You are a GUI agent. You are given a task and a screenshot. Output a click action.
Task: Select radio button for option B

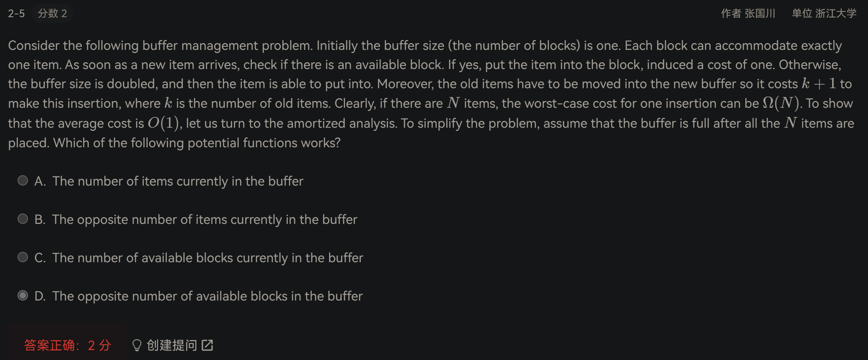(x=23, y=219)
